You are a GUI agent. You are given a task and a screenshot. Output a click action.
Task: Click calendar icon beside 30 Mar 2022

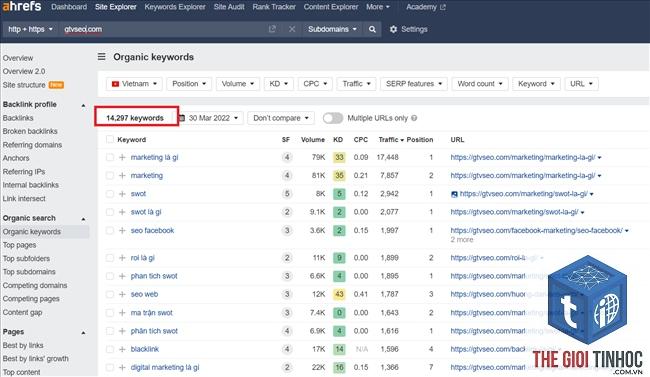point(182,118)
